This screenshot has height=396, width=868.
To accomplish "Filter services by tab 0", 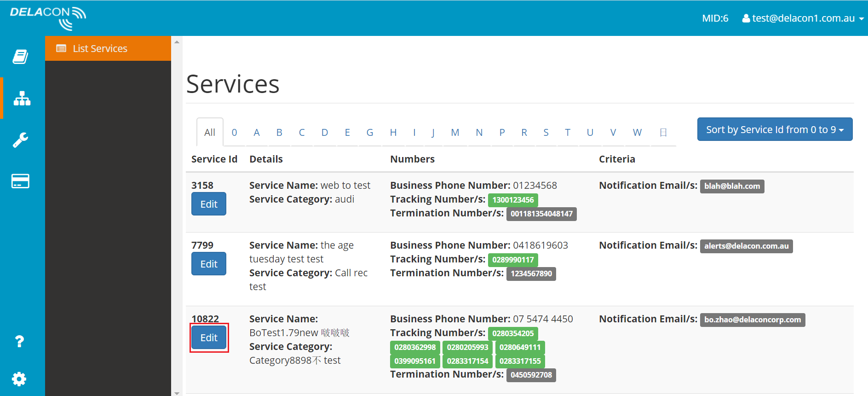I will (x=234, y=133).
